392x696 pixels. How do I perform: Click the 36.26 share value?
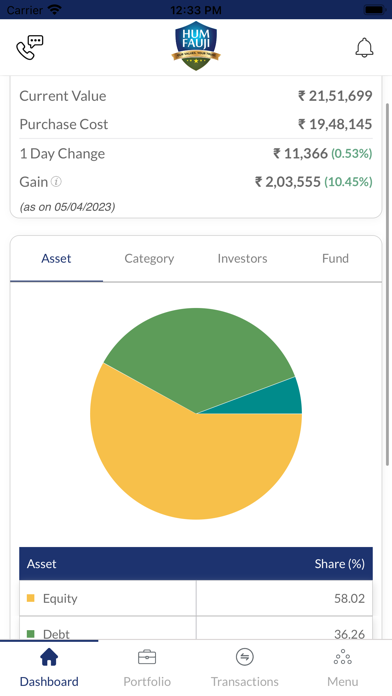[x=349, y=634]
